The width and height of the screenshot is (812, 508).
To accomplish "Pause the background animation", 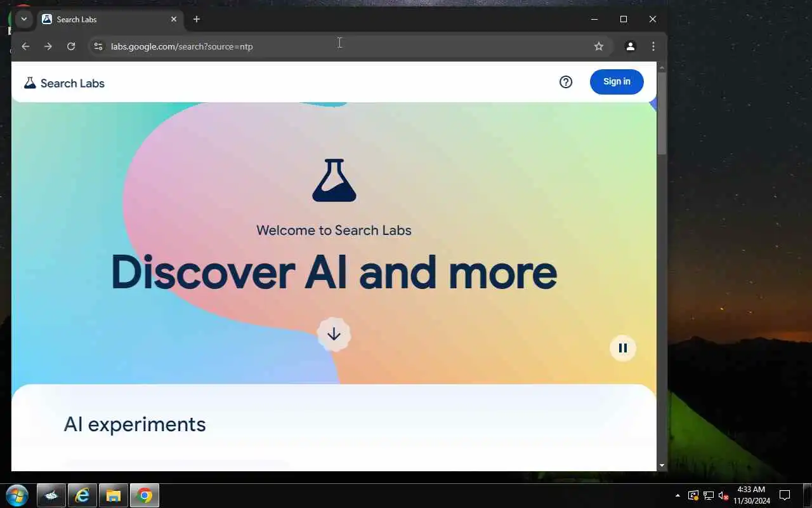I will (623, 348).
